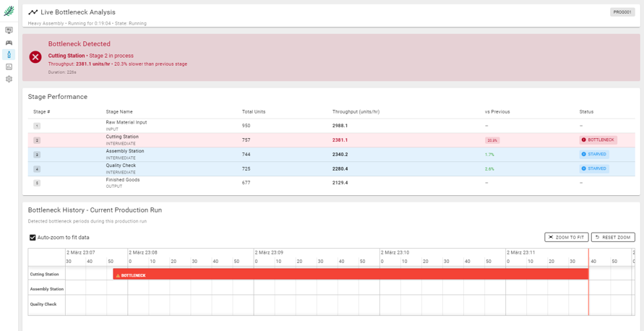
Task: Click the 20.3% vs Previous badge
Action: click(492, 140)
